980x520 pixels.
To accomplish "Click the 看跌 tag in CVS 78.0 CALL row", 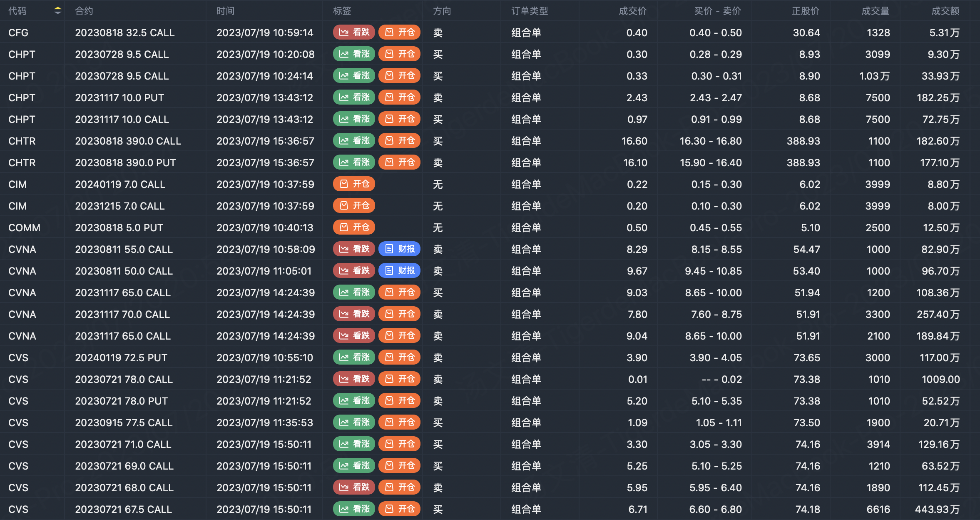I will tap(354, 379).
